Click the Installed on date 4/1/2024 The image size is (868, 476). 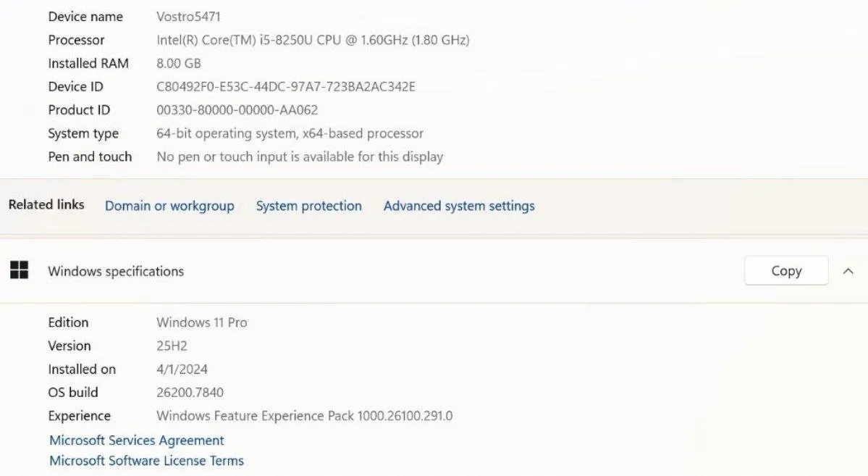(x=182, y=369)
